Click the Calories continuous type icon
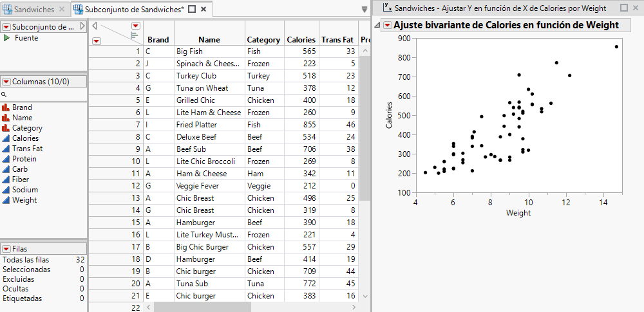 coord(6,138)
